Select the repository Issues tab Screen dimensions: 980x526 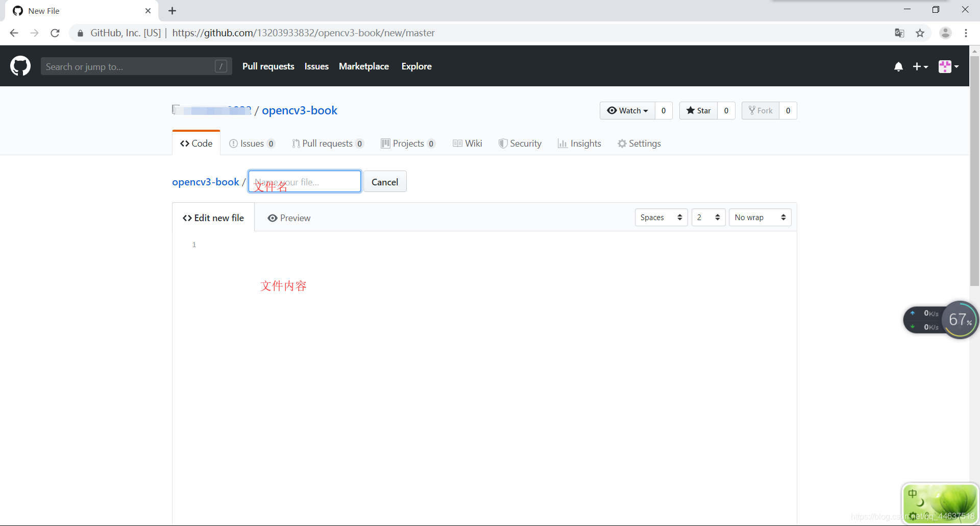[x=252, y=144]
